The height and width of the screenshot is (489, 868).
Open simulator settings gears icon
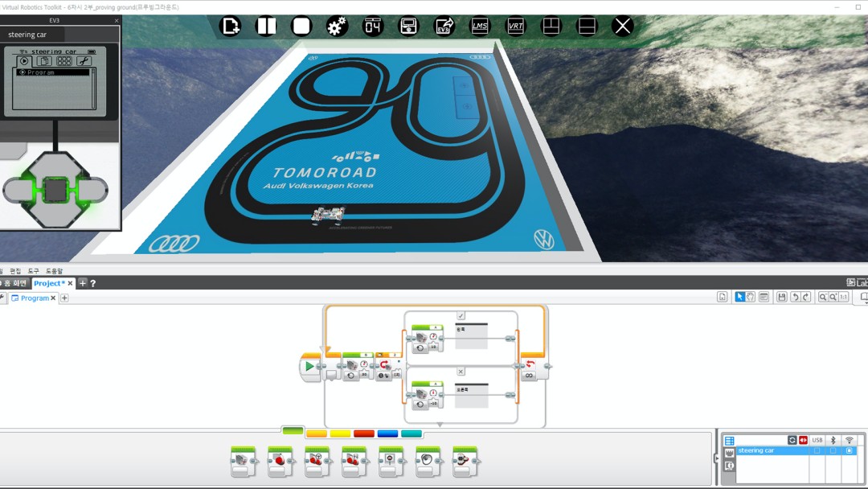(337, 26)
